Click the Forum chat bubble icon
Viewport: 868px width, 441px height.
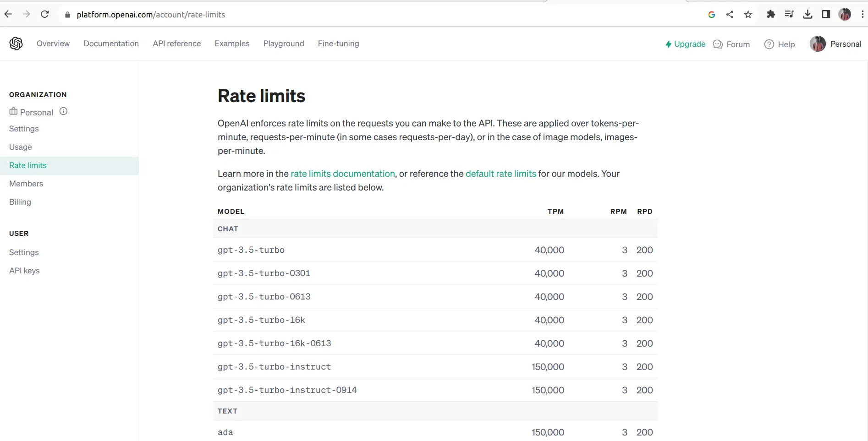(718, 44)
